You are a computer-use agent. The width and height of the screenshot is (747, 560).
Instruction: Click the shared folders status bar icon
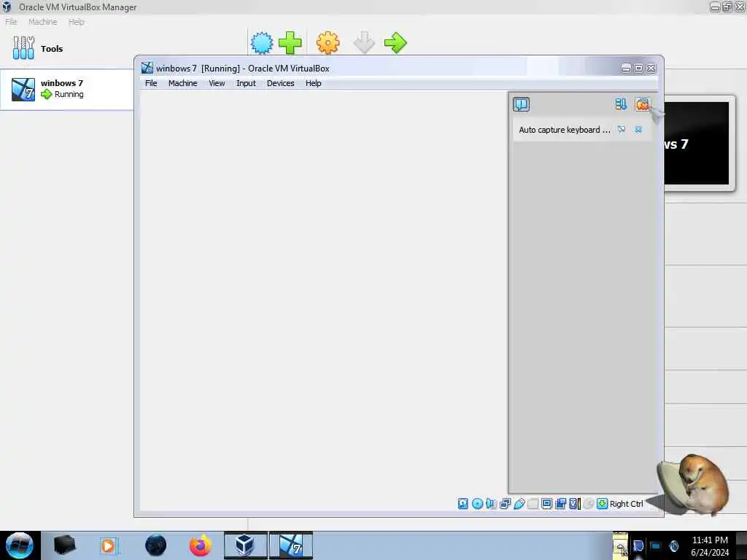561,504
